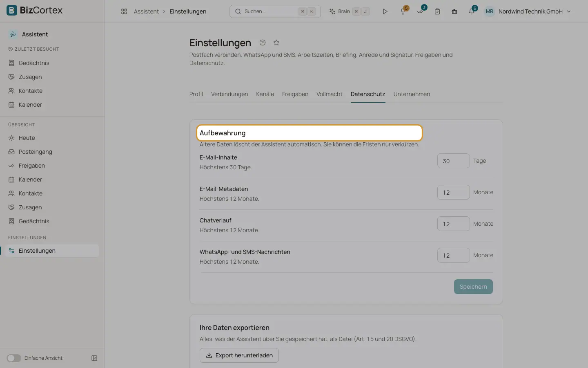Open Posteingang in the sidebar
The height and width of the screenshot is (368, 588).
click(x=52, y=152)
